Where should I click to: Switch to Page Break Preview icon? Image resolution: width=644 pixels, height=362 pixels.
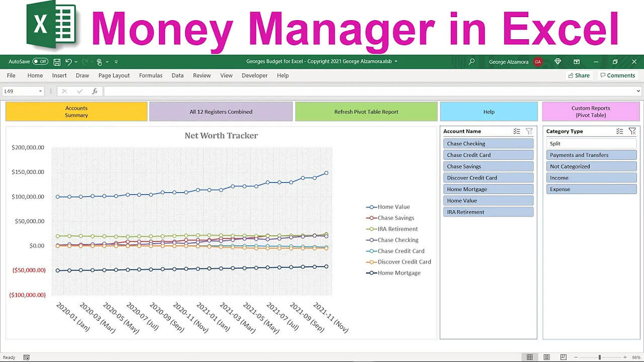click(x=563, y=357)
